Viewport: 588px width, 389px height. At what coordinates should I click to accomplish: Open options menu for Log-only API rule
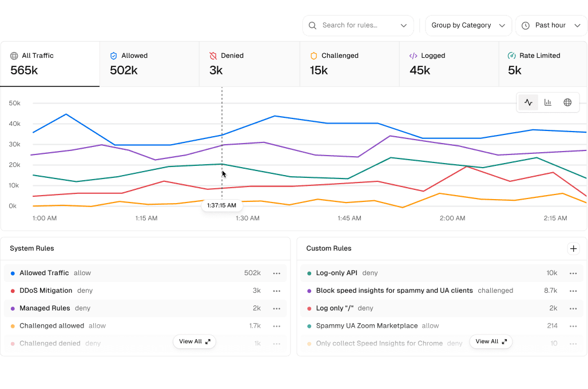pos(573,273)
